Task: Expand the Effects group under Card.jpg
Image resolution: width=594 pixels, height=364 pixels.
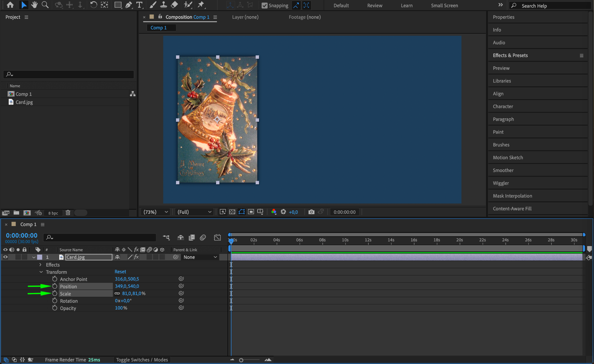Action: click(40, 265)
